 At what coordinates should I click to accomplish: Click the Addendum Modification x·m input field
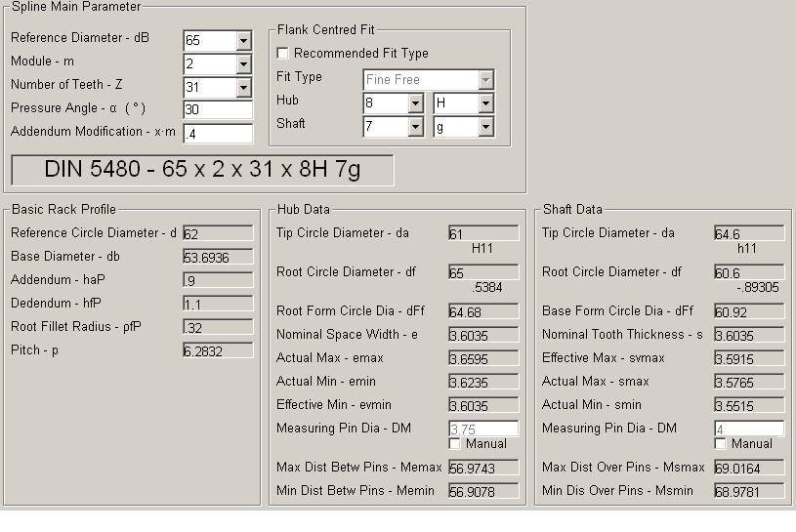(x=218, y=134)
